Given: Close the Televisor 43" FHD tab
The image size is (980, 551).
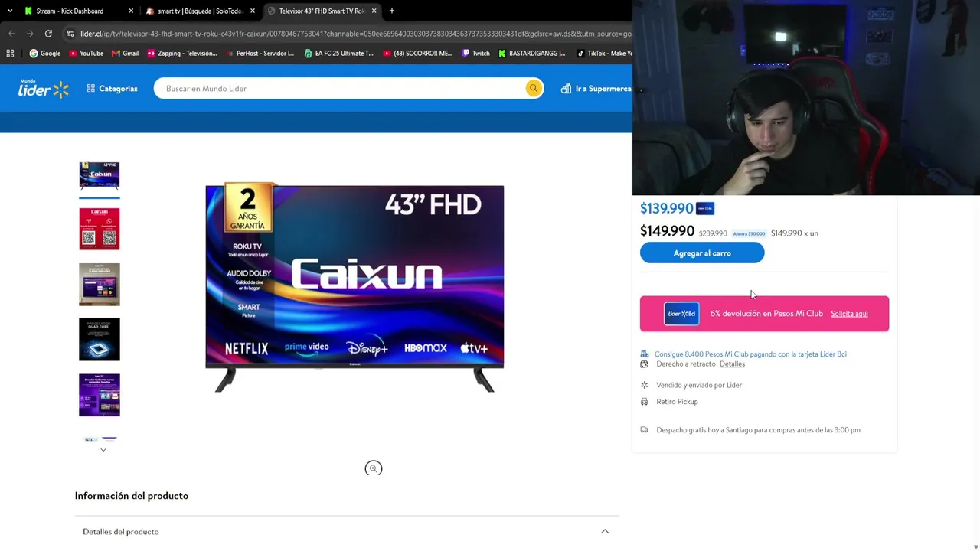Looking at the screenshot, I should coord(374,11).
